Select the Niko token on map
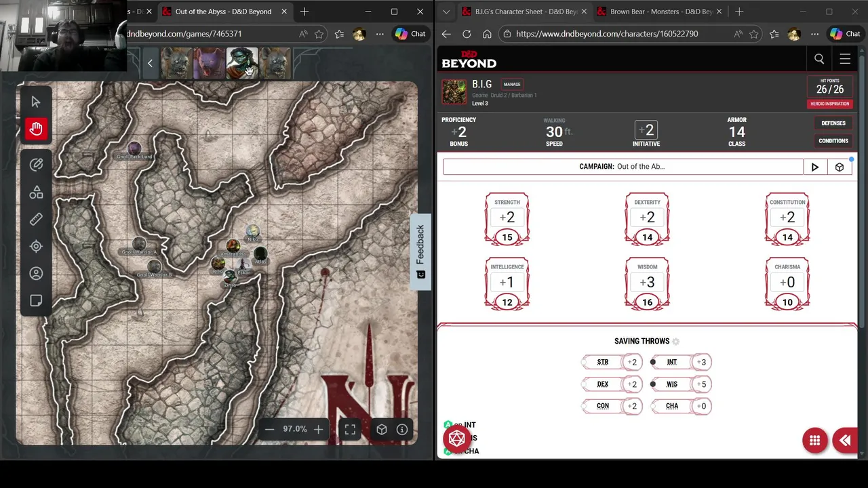 [253, 231]
